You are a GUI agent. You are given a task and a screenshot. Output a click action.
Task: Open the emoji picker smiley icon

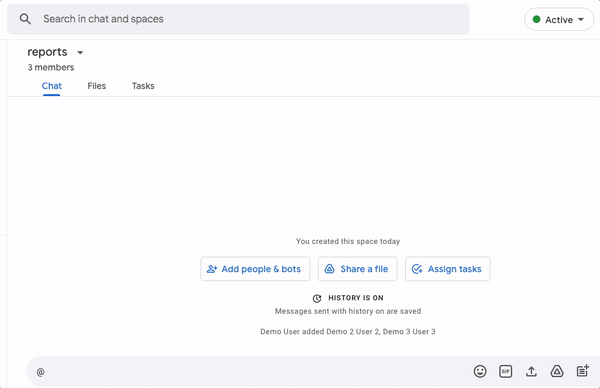point(480,371)
